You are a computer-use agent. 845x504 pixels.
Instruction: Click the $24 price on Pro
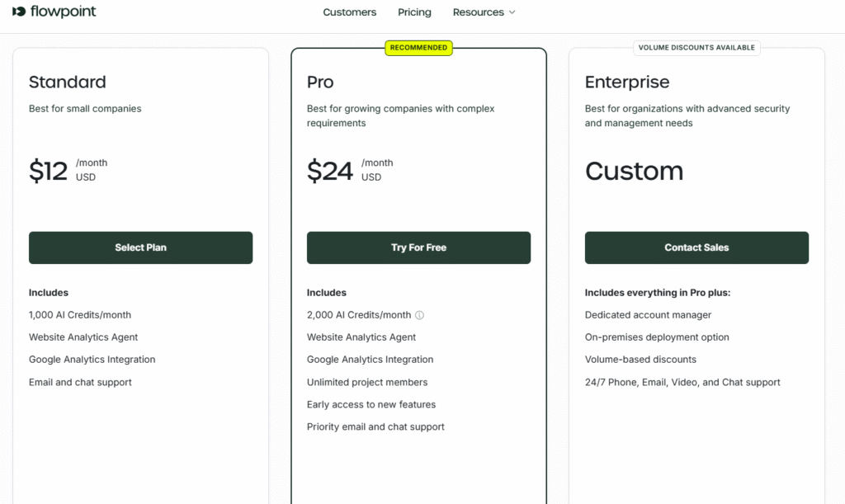coord(330,171)
